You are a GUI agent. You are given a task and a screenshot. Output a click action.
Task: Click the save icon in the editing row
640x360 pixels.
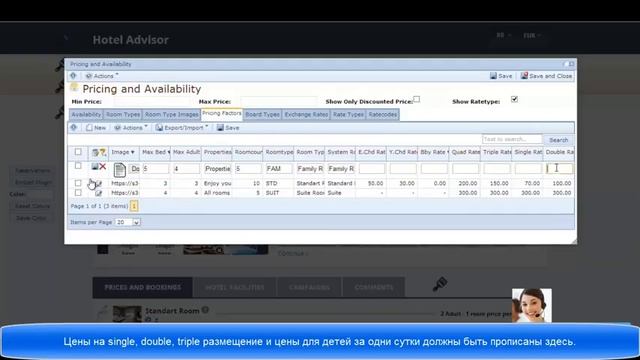[x=95, y=166]
